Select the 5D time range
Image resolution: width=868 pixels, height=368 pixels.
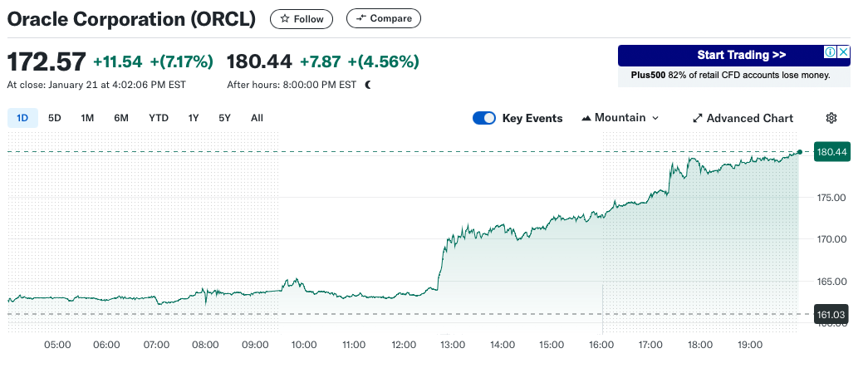tap(54, 118)
